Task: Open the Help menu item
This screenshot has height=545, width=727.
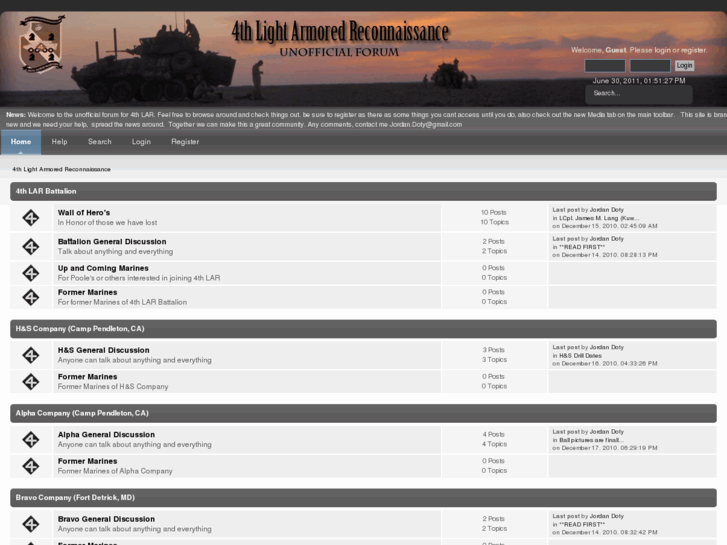Action: 59,142
